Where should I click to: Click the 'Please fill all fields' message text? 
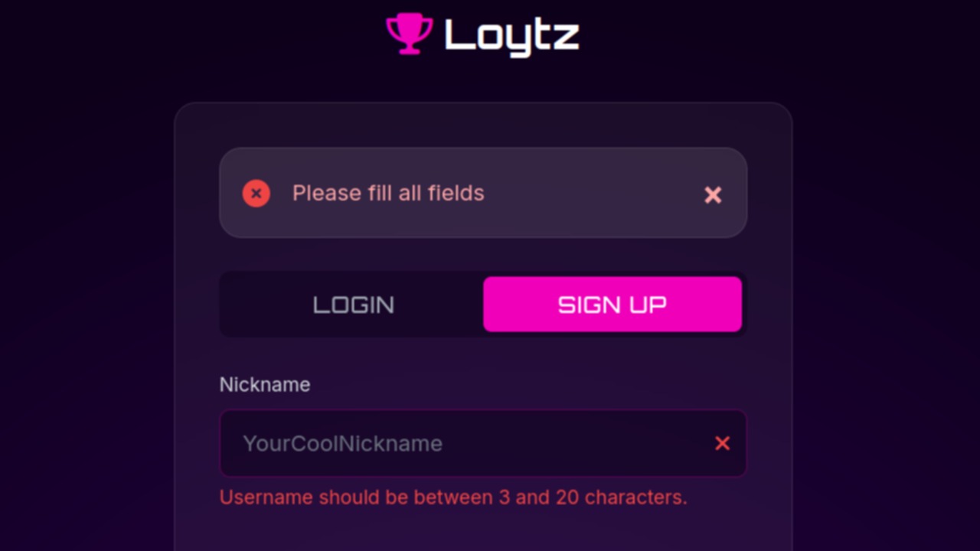(388, 194)
